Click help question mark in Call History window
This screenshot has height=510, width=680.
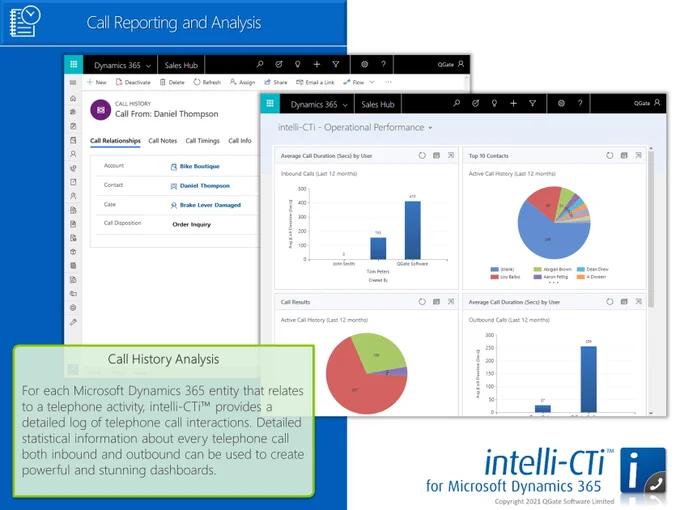[383, 64]
